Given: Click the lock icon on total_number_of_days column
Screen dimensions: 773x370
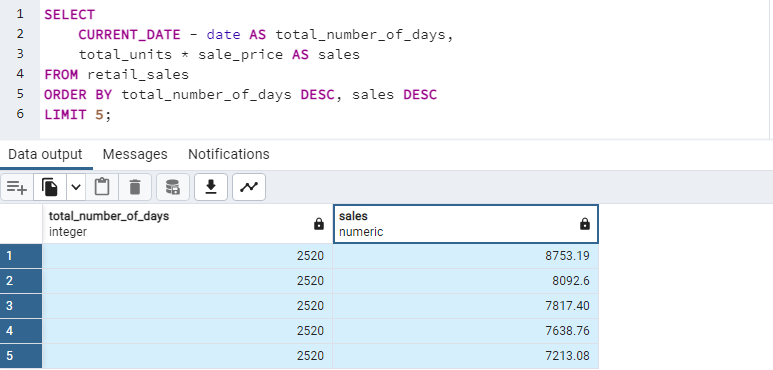Looking at the screenshot, I should tap(319, 224).
